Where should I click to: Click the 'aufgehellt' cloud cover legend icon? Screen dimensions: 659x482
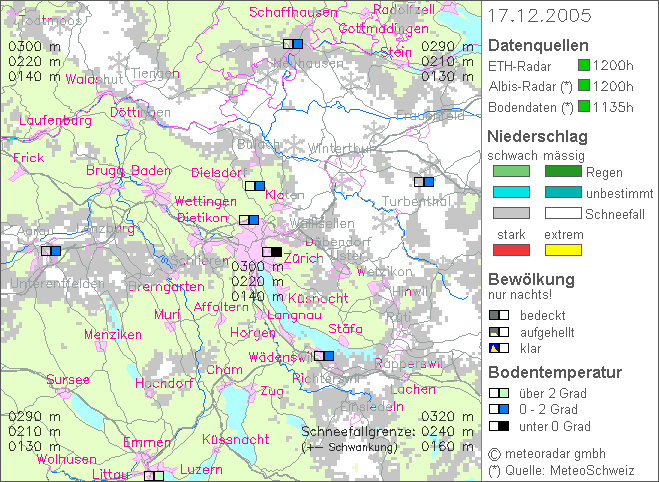pos(499,331)
